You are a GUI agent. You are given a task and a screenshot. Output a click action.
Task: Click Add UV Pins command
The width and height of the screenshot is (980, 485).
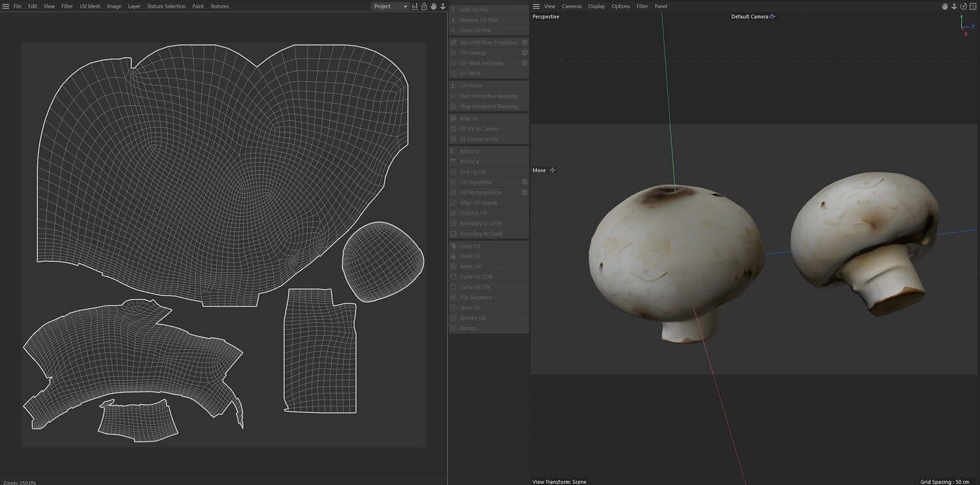pos(489,10)
